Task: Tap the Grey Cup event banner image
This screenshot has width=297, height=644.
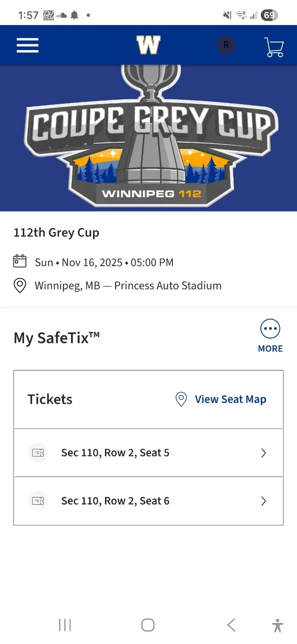Action: 148,138
